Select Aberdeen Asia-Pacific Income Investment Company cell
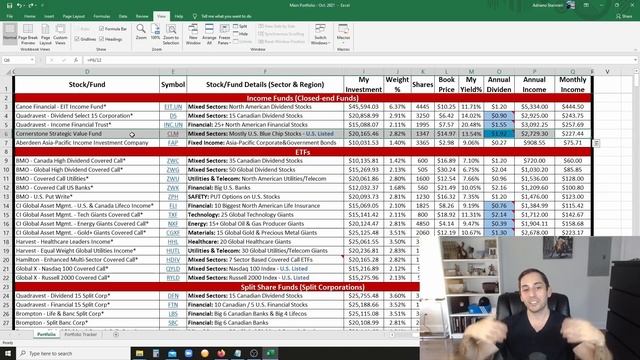Screen dimensions: 640x360 pyautogui.click(x=87, y=142)
